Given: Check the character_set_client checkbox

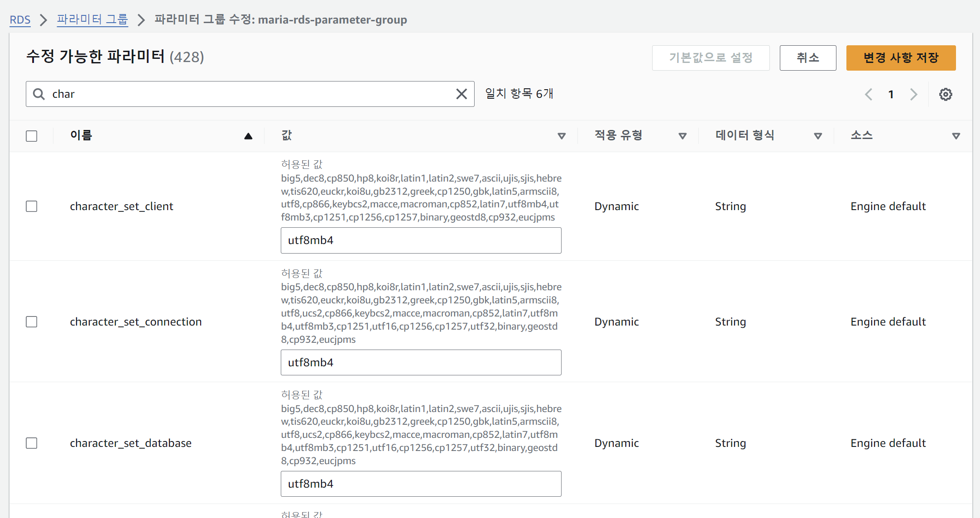Looking at the screenshot, I should [x=32, y=206].
